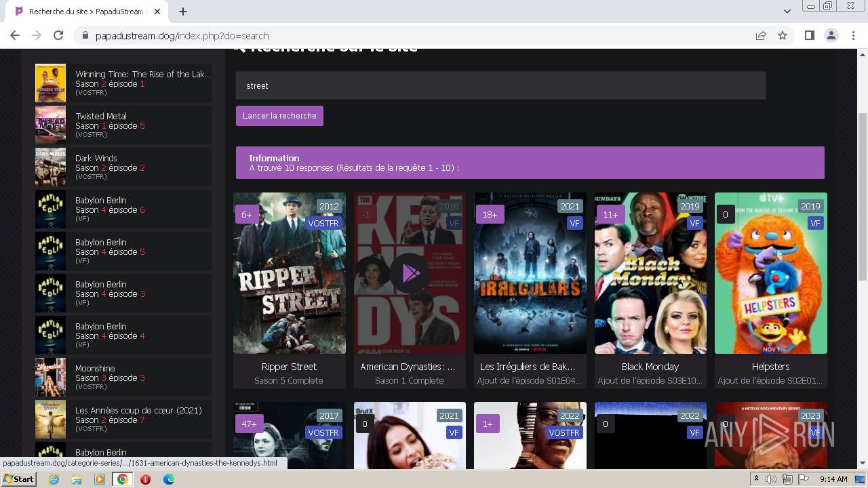This screenshot has height=488, width=868.
Task: Open File Explorer from the taskbar
Action: (x=77, y=479)
